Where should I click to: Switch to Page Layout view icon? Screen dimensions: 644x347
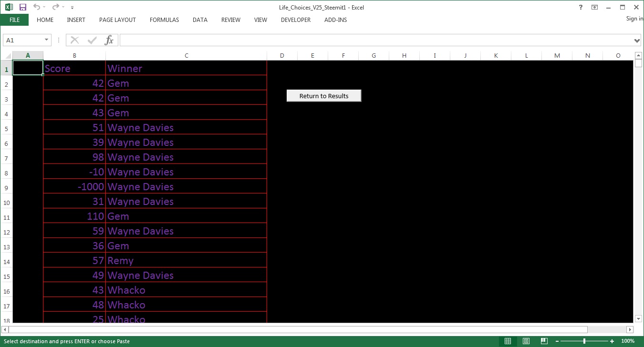[526, 341]
